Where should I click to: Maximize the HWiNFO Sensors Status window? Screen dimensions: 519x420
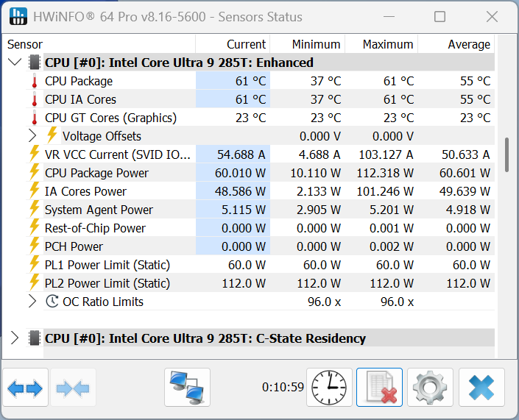coord(439,16)
